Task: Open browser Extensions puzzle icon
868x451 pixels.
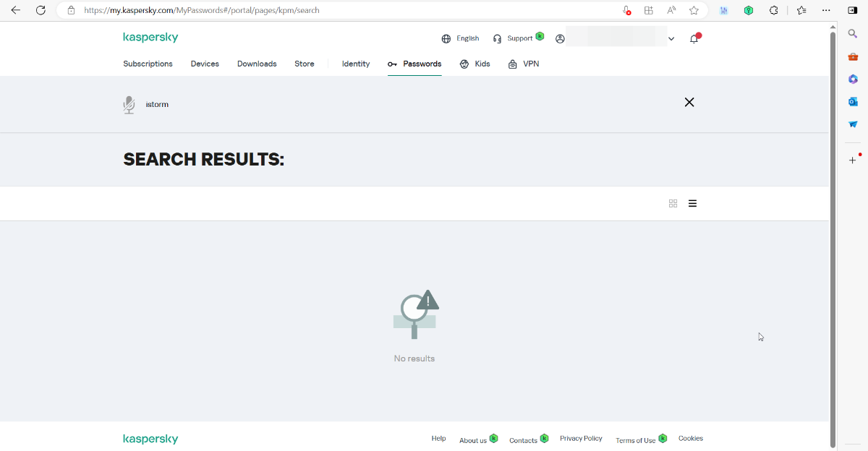Action: pos(774,11)
